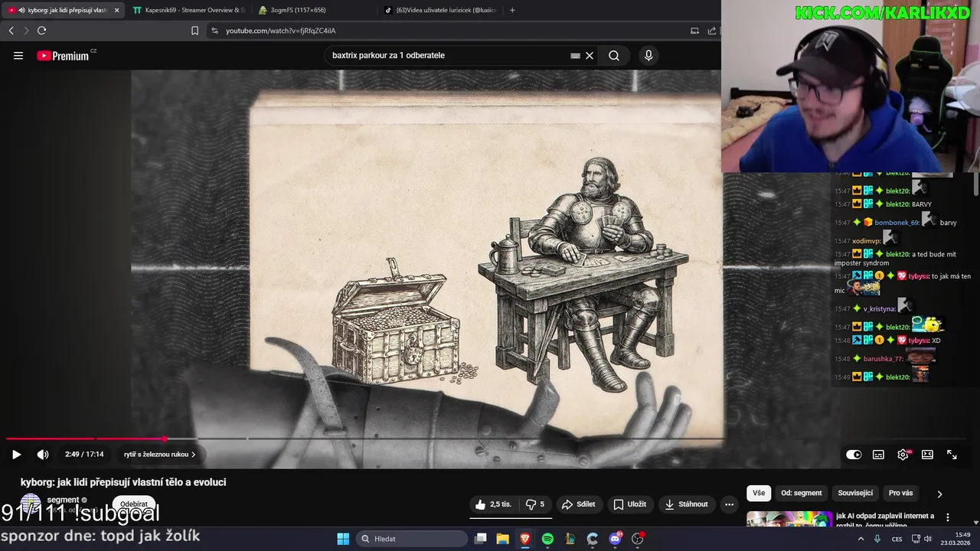Go back to the previous page
This screenshot has height=551, width=980.
[x=11, y=31]
